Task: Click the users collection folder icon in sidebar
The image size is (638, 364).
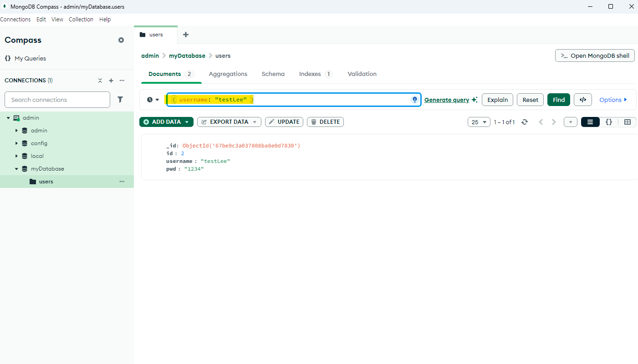Action: click(33, 182)
